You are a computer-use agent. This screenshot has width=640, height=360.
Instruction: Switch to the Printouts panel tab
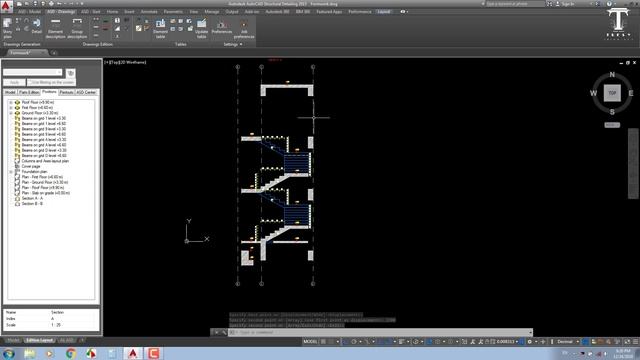[66, 93]
